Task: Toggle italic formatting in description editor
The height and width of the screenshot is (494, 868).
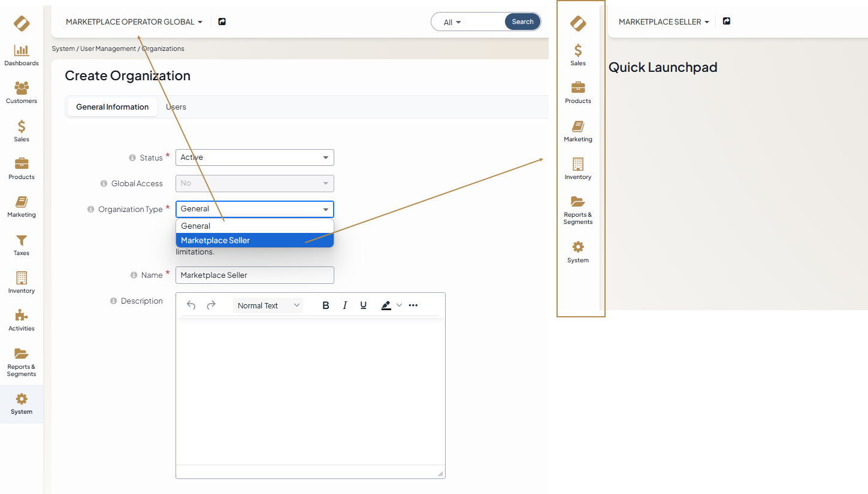Action: tap(344, 305)
